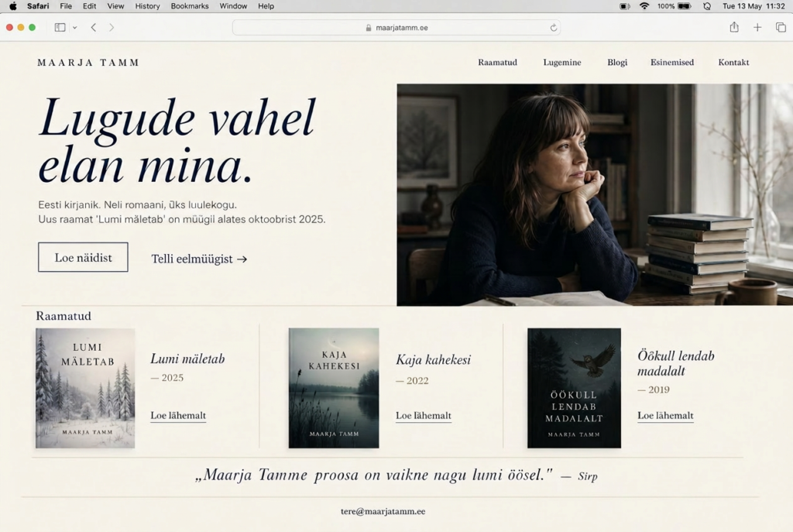Reload the page with the refresh icon
The height and width of the screenshot is (532, 793).
click(x=553, y=28)
